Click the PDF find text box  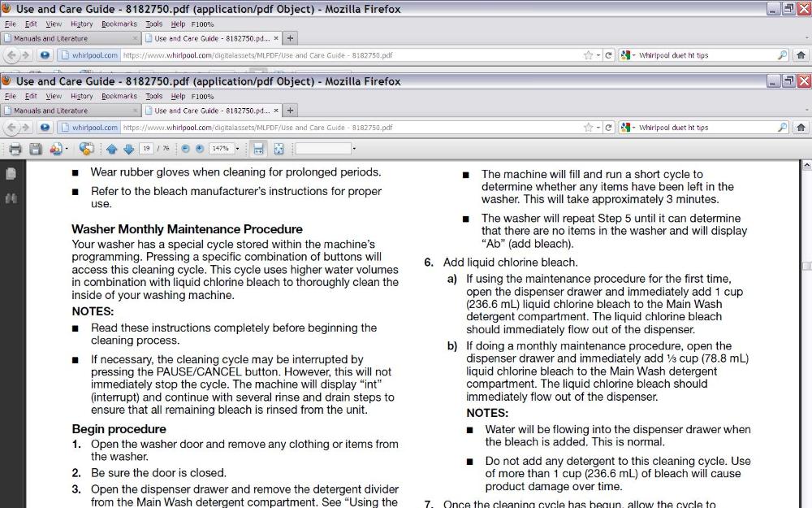[x=323, y=149]
